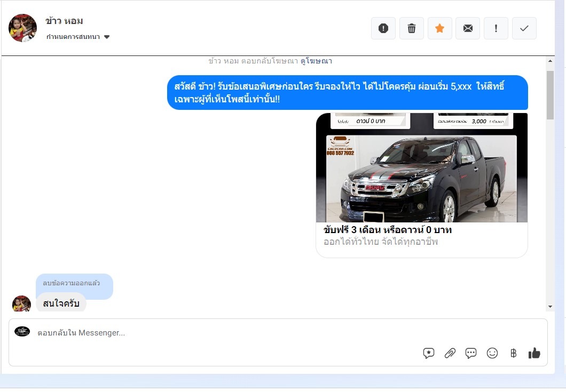Viewport: 566px width, 392px height.
Task: Click the scroll down arrow of chat scrollbar
Action: coord(550,307)
